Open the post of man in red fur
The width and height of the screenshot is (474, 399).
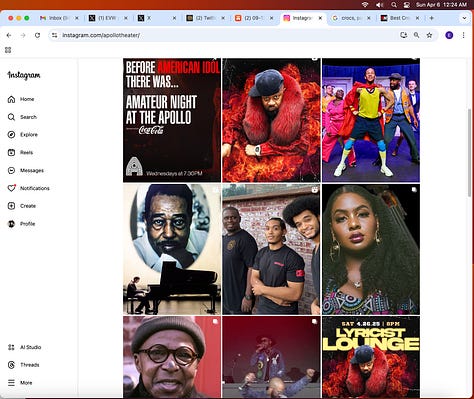[x=271, y=120]
